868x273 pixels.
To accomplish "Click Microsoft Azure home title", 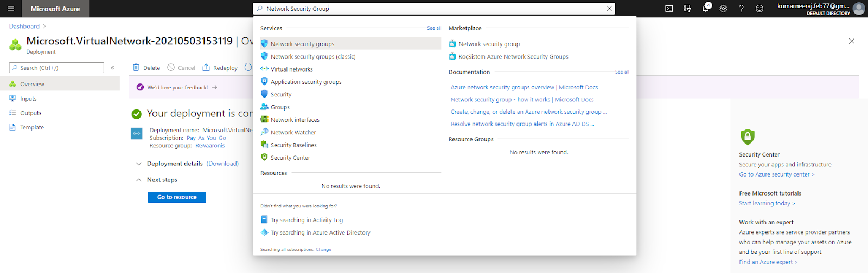I will 55,9.
